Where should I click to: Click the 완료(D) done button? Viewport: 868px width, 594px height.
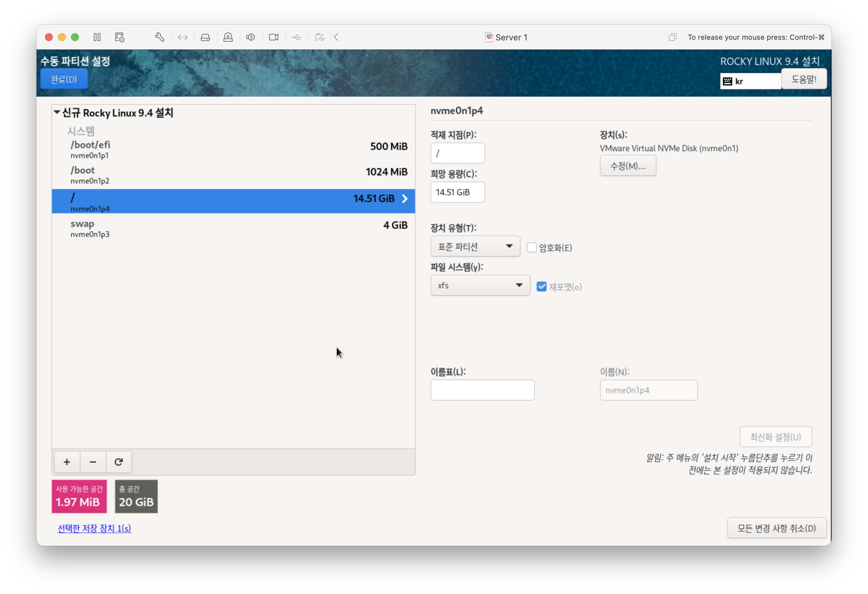(64, 79)
